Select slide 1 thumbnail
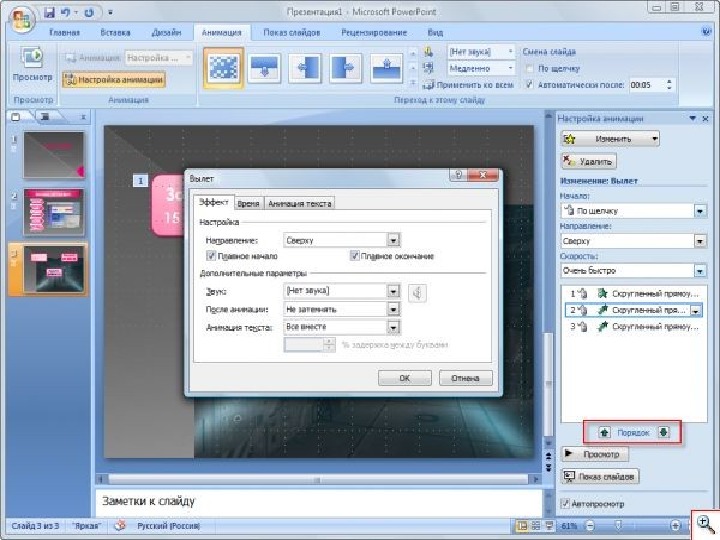The height and width of the screenshot is (540, 720). (54, 155)
